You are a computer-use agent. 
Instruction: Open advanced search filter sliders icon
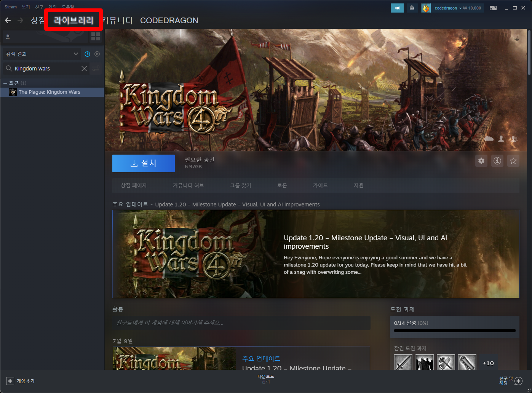(x=96, y=69)
